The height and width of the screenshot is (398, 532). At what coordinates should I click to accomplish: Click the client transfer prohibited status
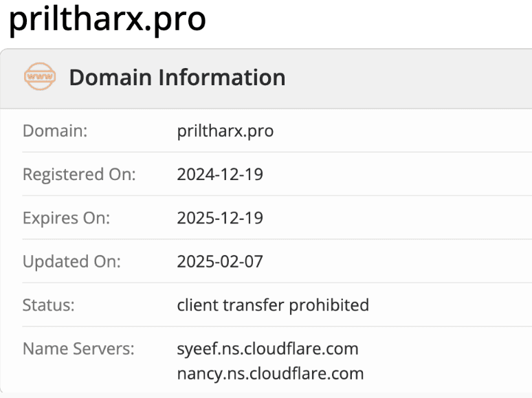coord(273,305)
